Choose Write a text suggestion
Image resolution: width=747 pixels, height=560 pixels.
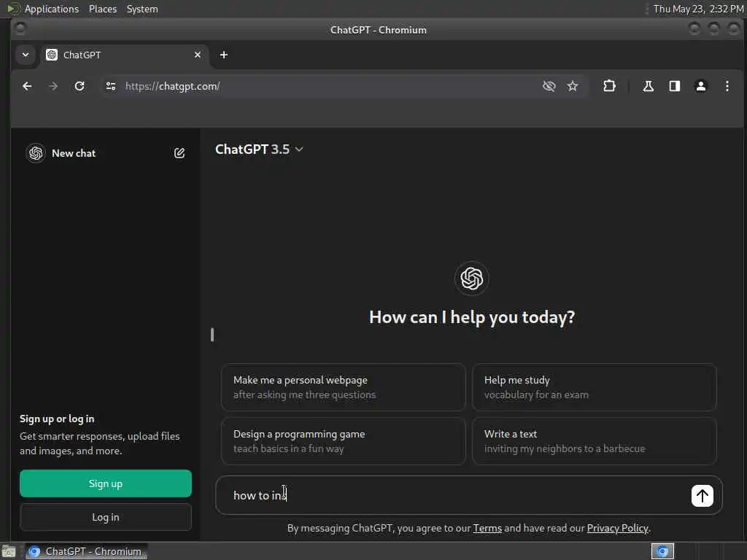click(594, 441)
